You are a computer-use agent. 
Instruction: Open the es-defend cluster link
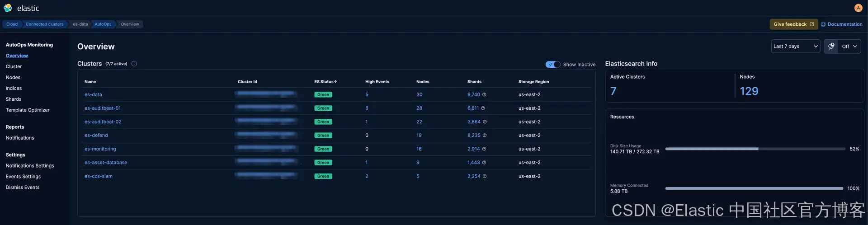coord(96,135)
